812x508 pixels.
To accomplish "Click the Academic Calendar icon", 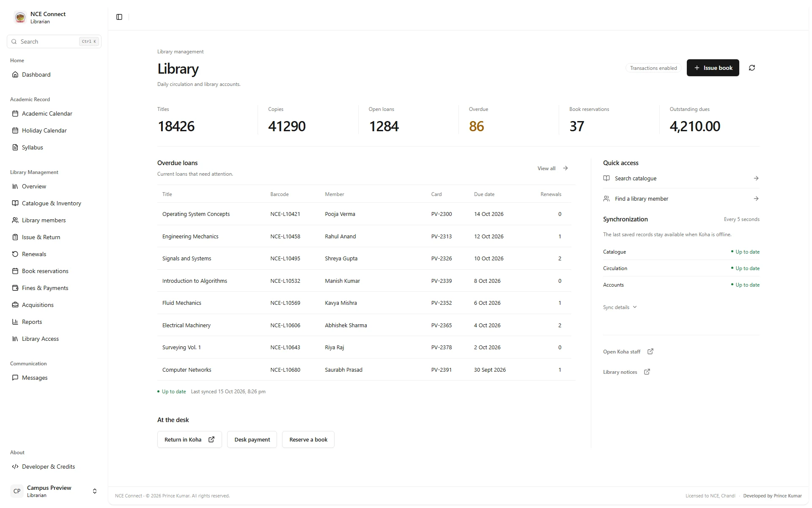I will pyautogui.click(x=15, y=113).
